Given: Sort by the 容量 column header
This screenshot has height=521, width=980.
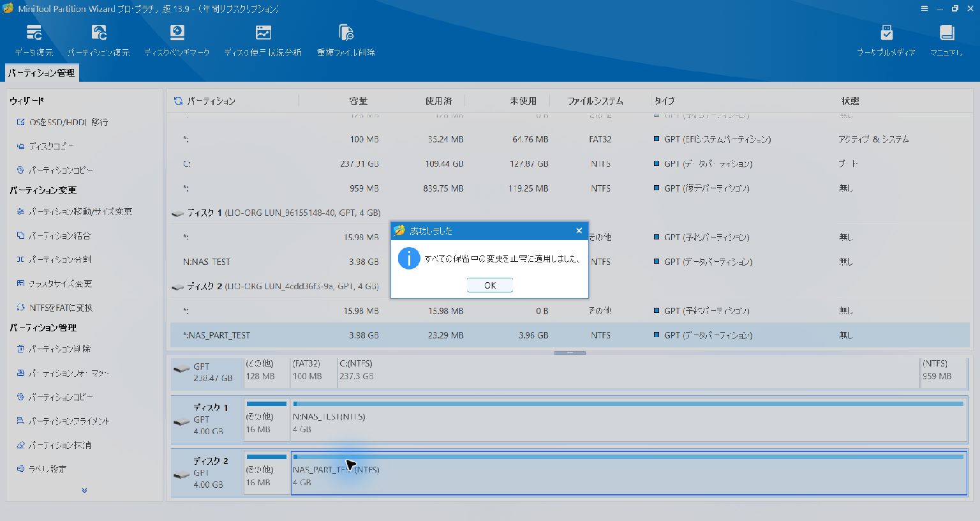Looking at the screenshot, I should (x=358, y=101).
